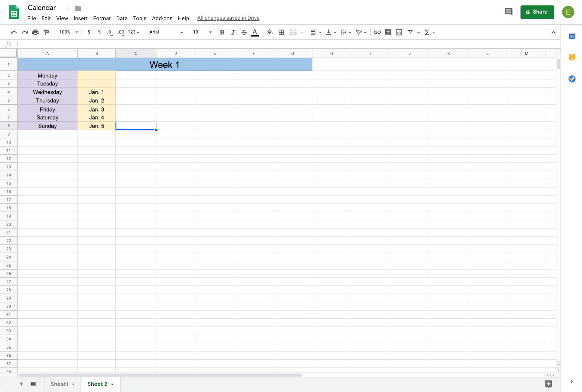582x392 pixels.
Task: Click the redo arrow icon
Action: tap(25, 32)
